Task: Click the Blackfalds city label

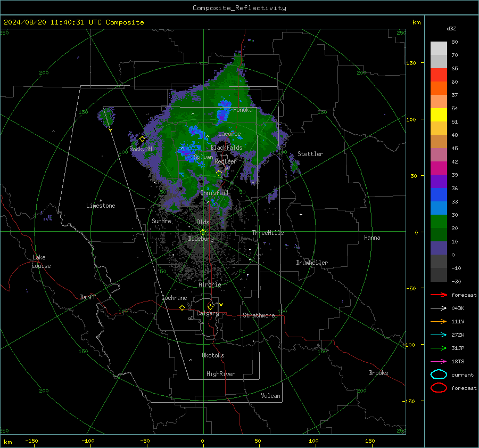Action: (226, 148)
